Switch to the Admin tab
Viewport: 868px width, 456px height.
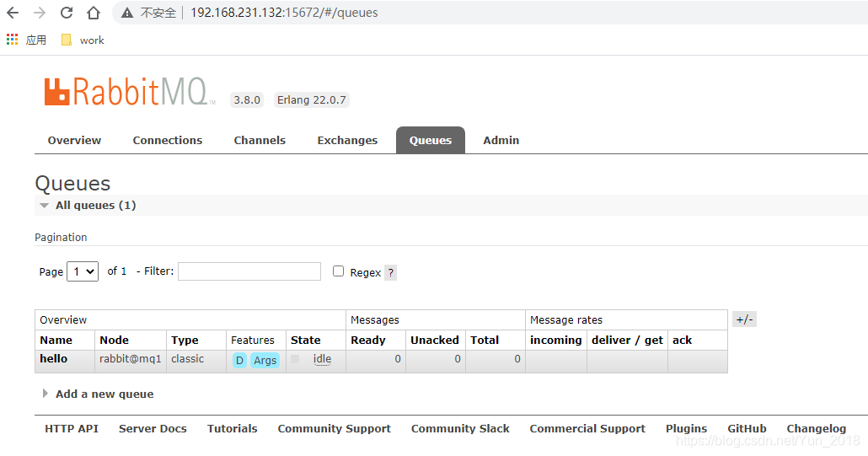coord(501,141)
